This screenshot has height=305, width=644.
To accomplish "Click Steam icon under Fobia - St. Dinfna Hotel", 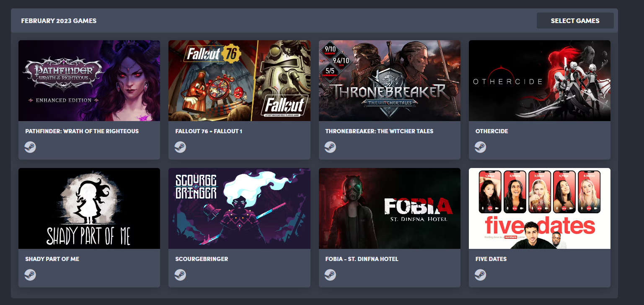I will click(x=330, y=275).
